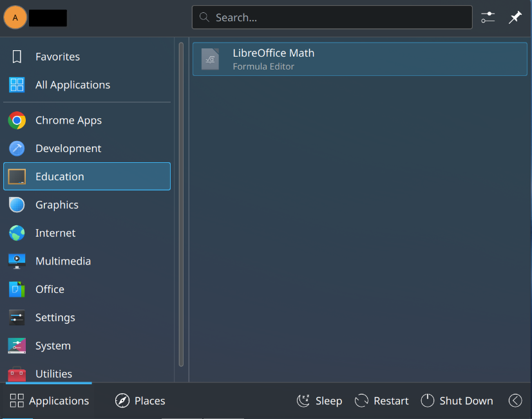Click the Development hammer icon
The image size is (532, 419).
tap(17, 149)
